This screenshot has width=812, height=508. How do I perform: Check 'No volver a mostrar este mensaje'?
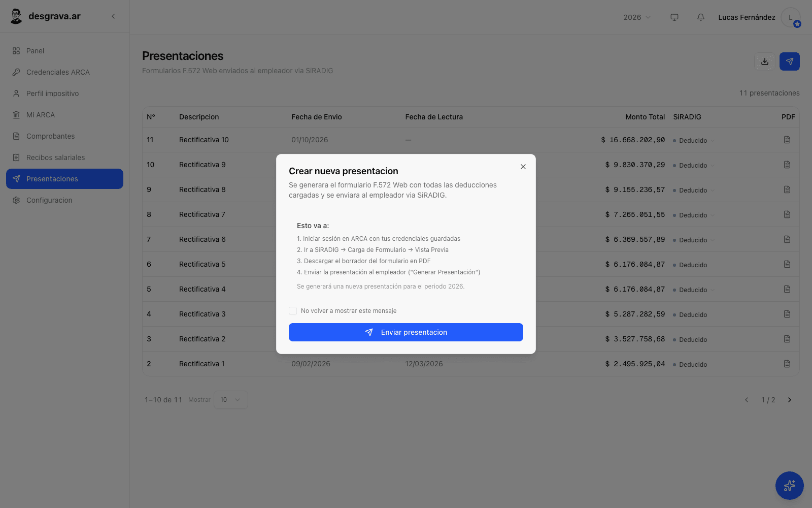click(293, 311)
